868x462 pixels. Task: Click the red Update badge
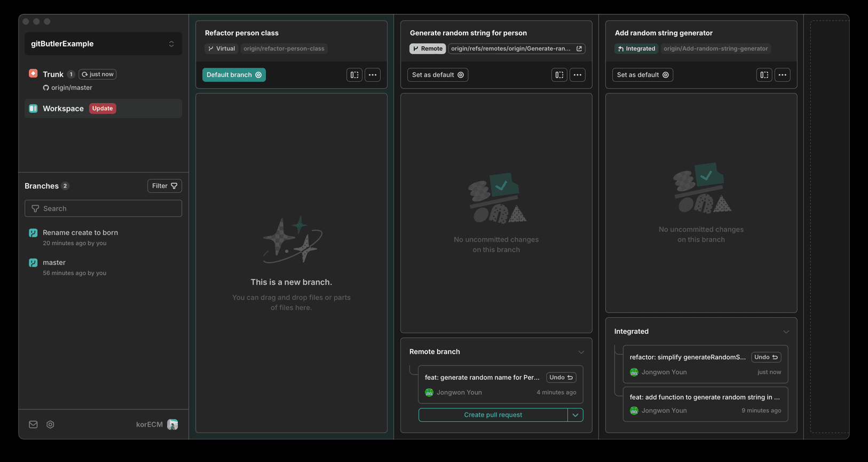(102, 108)
